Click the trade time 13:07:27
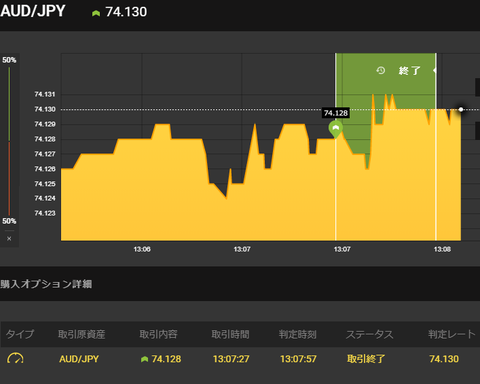This screenshot has height=384, width=480. click(231, 359)
